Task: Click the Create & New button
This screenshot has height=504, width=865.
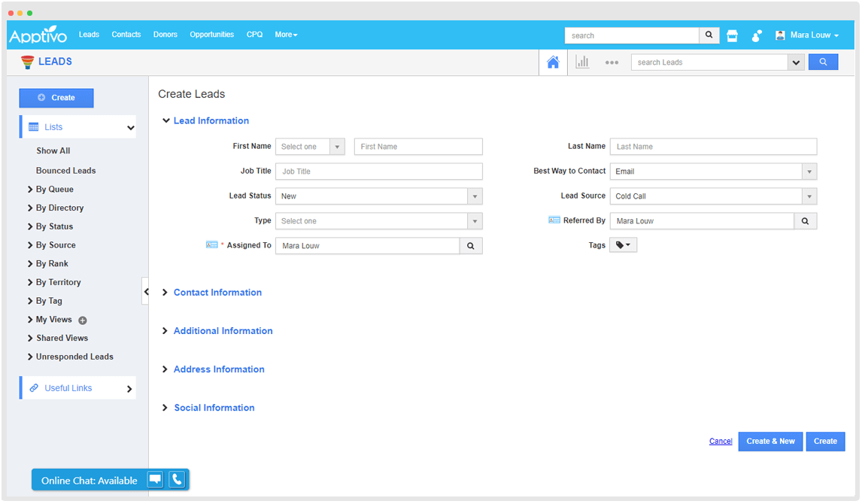Action: (770, 441)
